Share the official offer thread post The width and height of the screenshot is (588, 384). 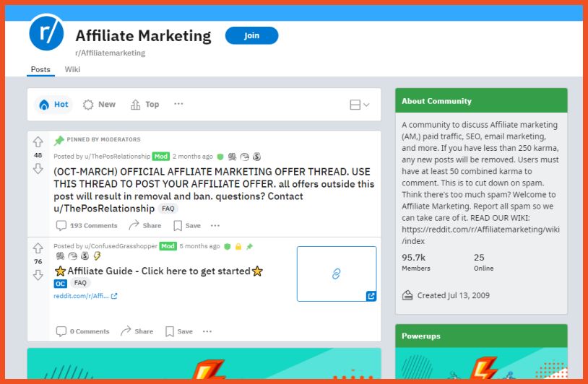pos(144,225)
